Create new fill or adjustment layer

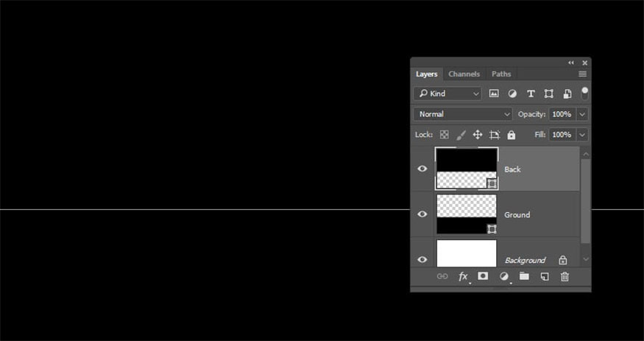pyautogui.click(x=504, y=276)
